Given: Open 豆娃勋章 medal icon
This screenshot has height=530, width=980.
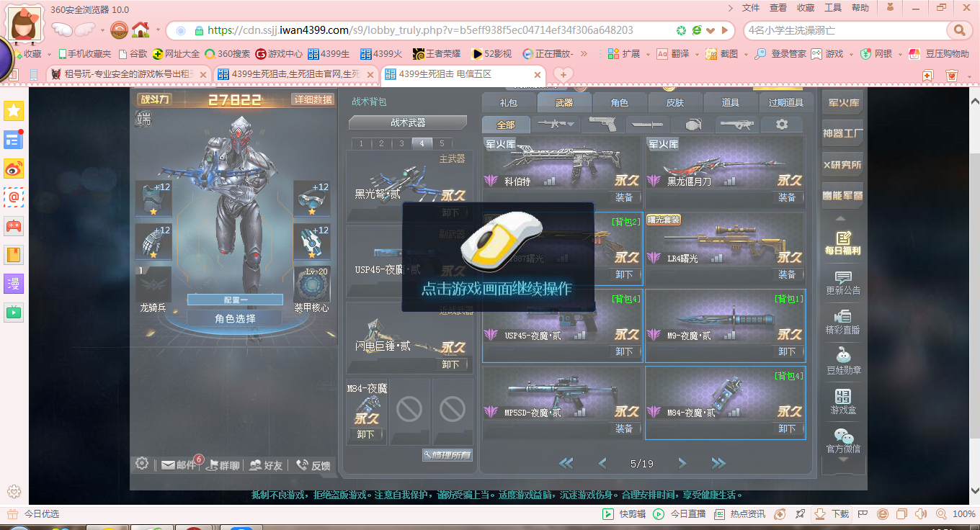Looking at the screenshot, I should (x=842, y=361).
